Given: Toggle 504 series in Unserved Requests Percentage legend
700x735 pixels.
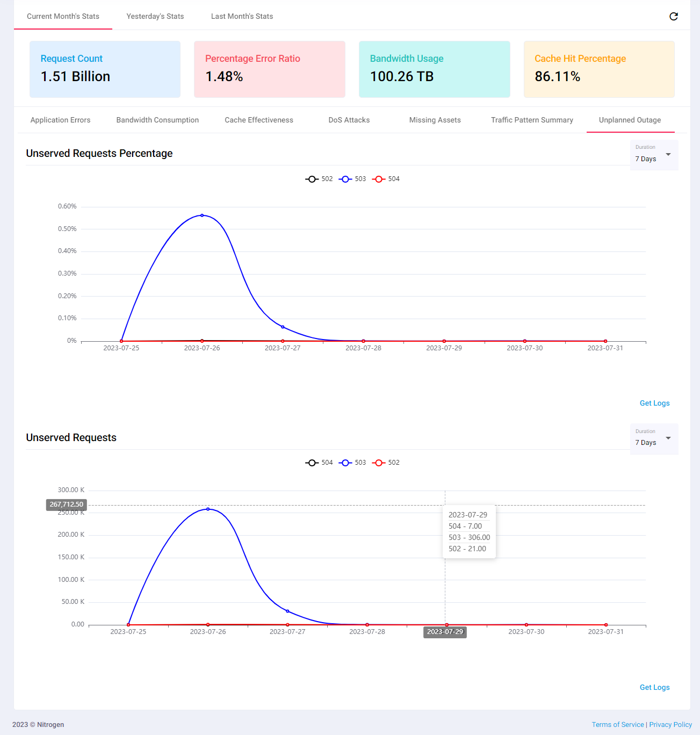Looking at the screenshot, I should [386, 179].
